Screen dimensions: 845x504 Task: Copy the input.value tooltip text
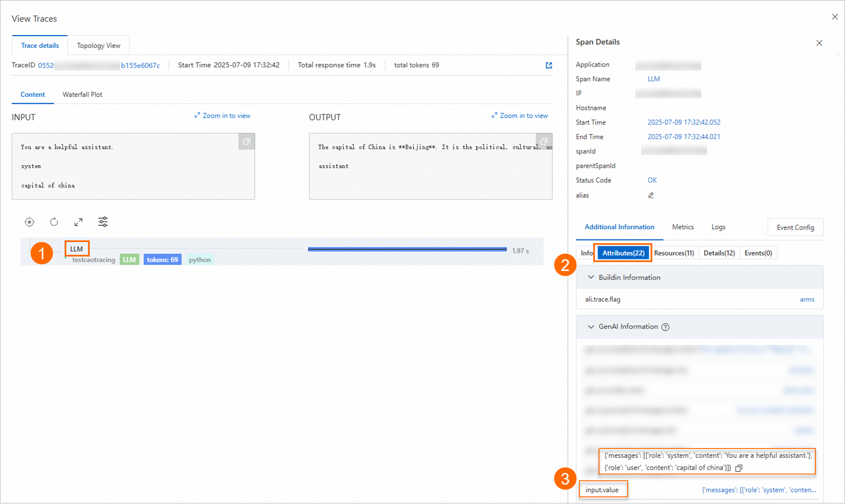click(739, 468)
